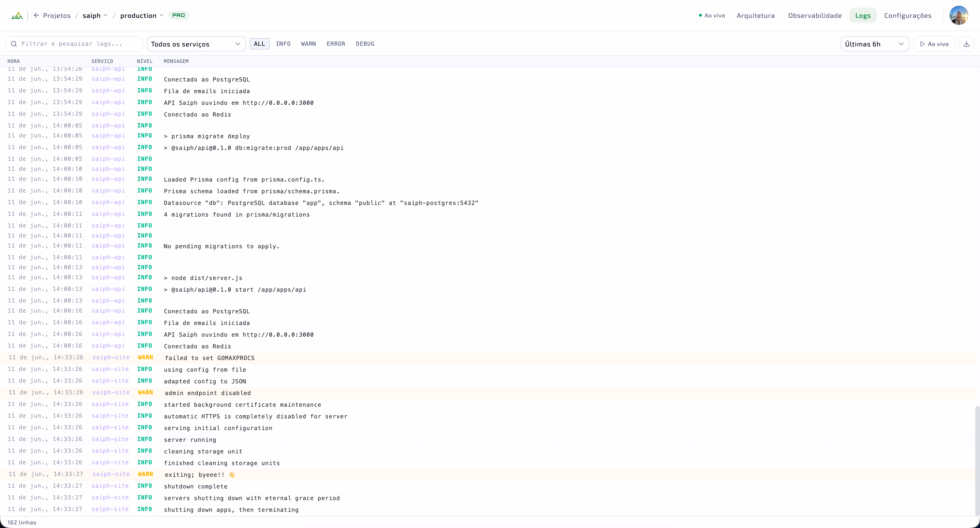Screen dimensions: 980x528
Task: Open the user avatar menu
Action: click(959, 15)
